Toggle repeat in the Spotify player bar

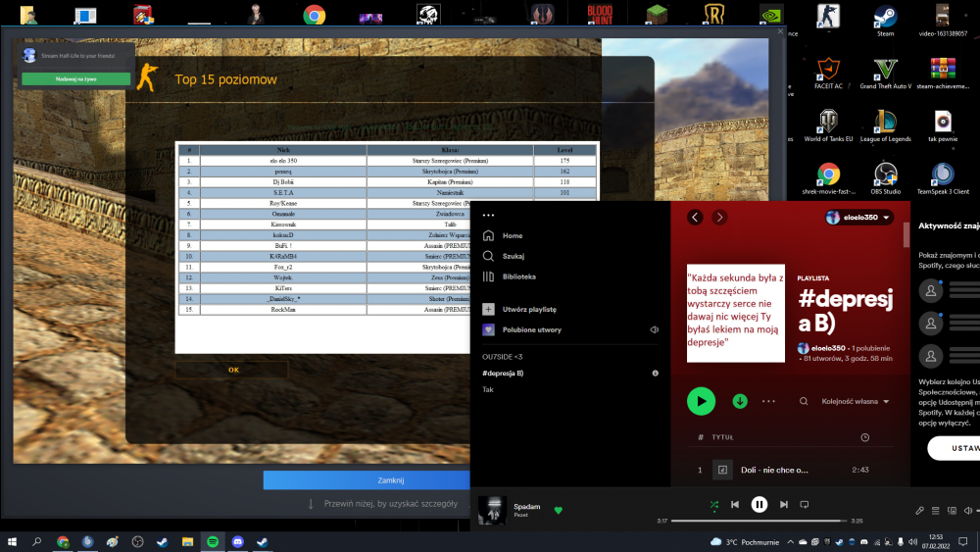tap(805, 505)
